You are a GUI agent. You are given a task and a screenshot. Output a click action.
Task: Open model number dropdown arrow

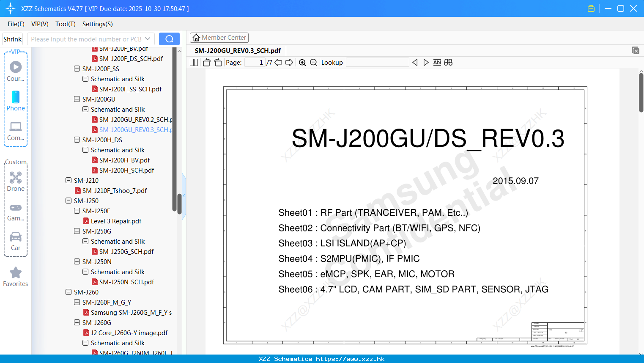(x=148, y=39)
